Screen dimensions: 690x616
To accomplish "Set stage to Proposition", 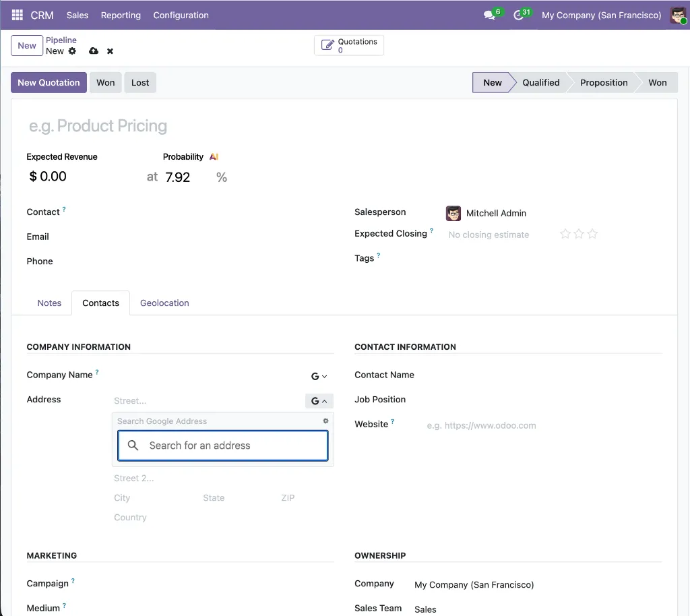I will [x=604, y=82].
